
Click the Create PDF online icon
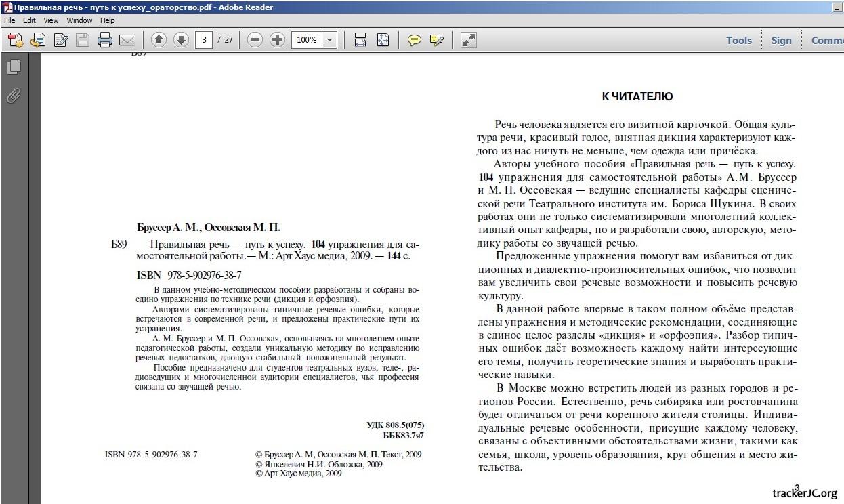click(16, 40)
